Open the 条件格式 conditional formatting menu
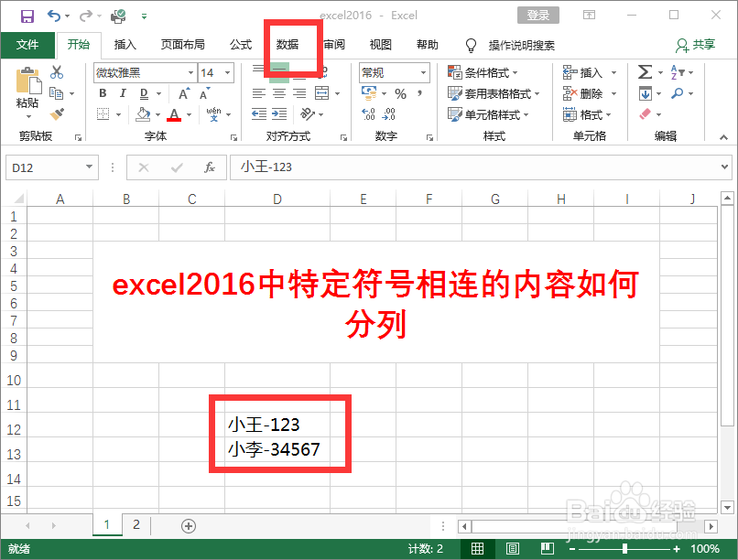738x560 pixels. point(483,73)
